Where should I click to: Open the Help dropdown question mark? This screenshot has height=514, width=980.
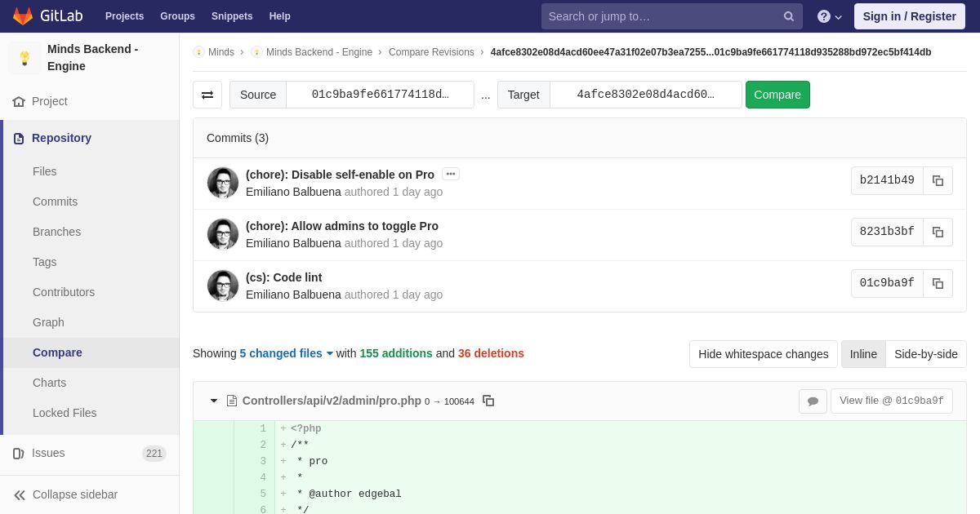(829, 16)
